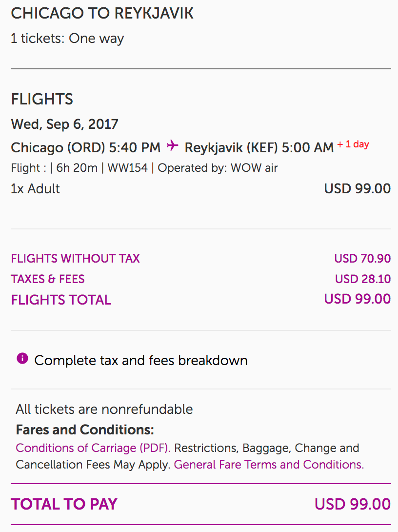This screenshot has height=532, width=398.
Task: Click the WW154 flight details line
Action: tap(144, 168)
